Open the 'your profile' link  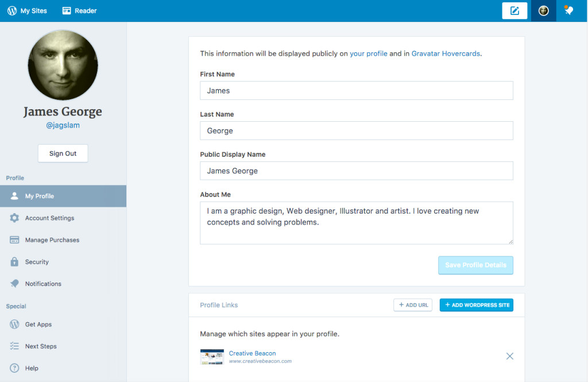tap(369, 53)
